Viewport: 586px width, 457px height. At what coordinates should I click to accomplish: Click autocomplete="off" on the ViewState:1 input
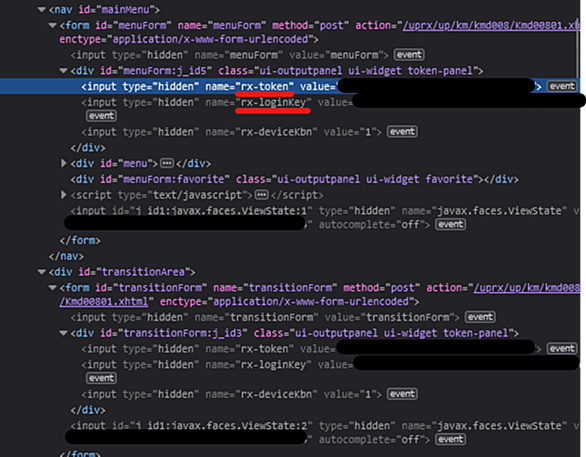click(371, 225)
